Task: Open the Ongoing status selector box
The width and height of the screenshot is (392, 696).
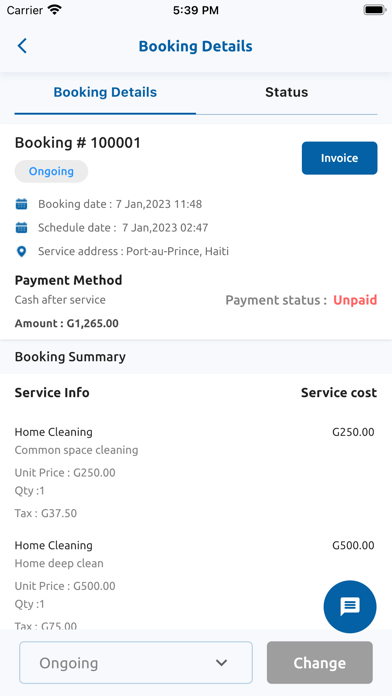Action: point(136,662)
